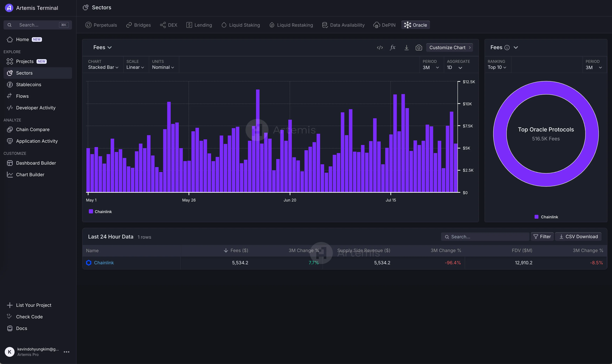
Task: Expand the Stacked Bar chart type dropdown
Action: point(103,67)
